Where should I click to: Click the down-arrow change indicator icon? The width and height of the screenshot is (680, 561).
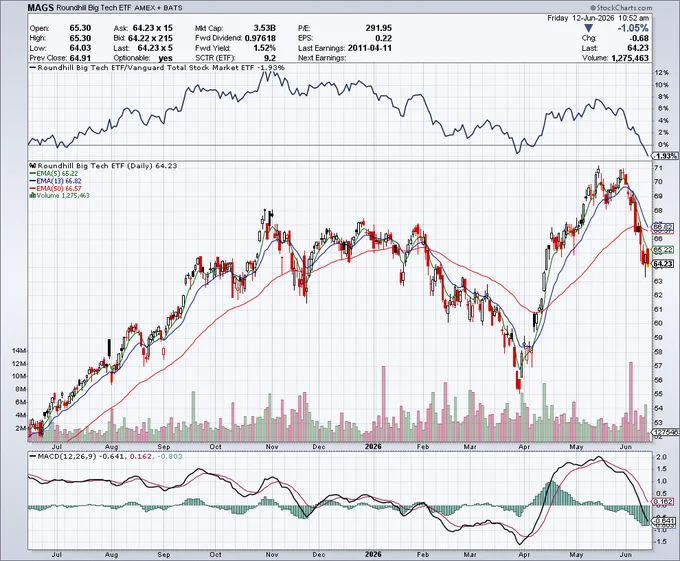[x=588, y=28]
